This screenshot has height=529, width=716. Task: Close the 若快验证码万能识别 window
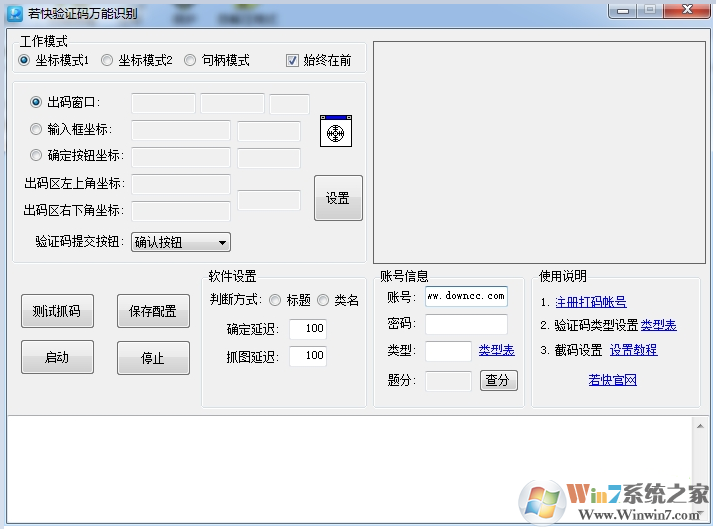(687, 10)
